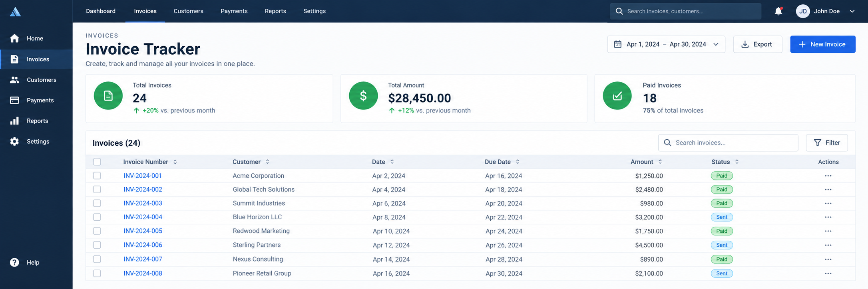Open Customers in the left sidebar
This screenshot has height=289, width=868.
(x=36, y=80)
